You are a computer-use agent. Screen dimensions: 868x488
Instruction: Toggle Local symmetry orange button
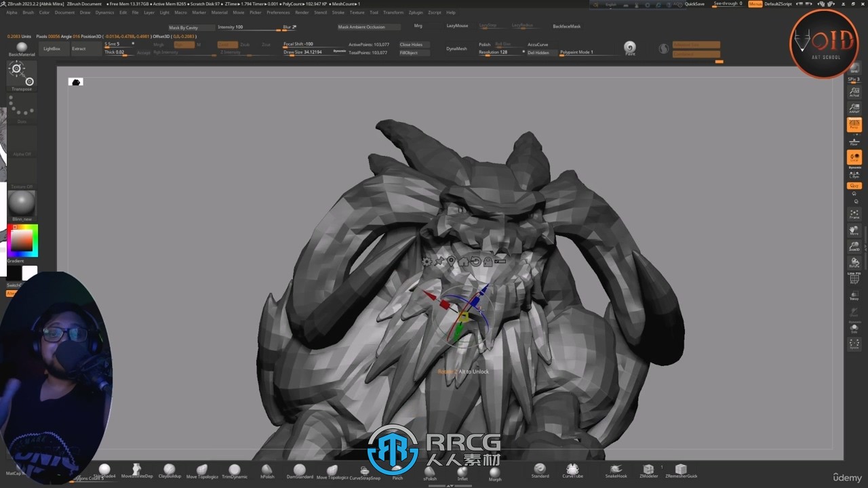(x=854, y=158)
